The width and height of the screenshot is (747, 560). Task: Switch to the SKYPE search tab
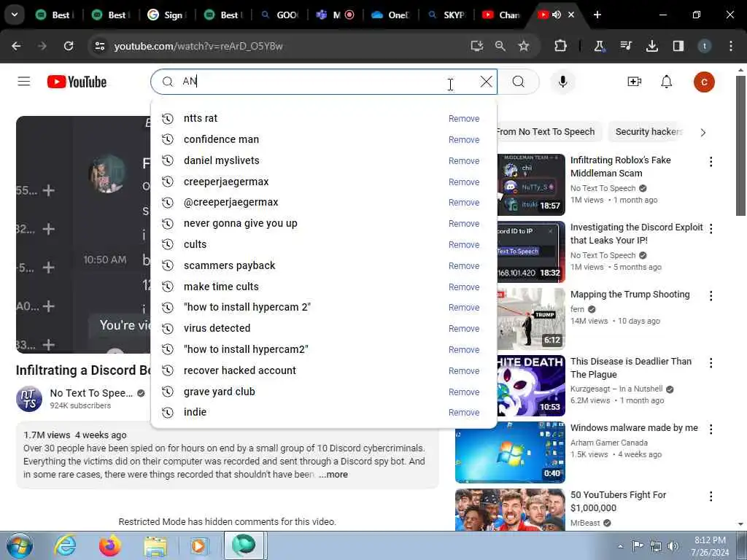point(446,15)
